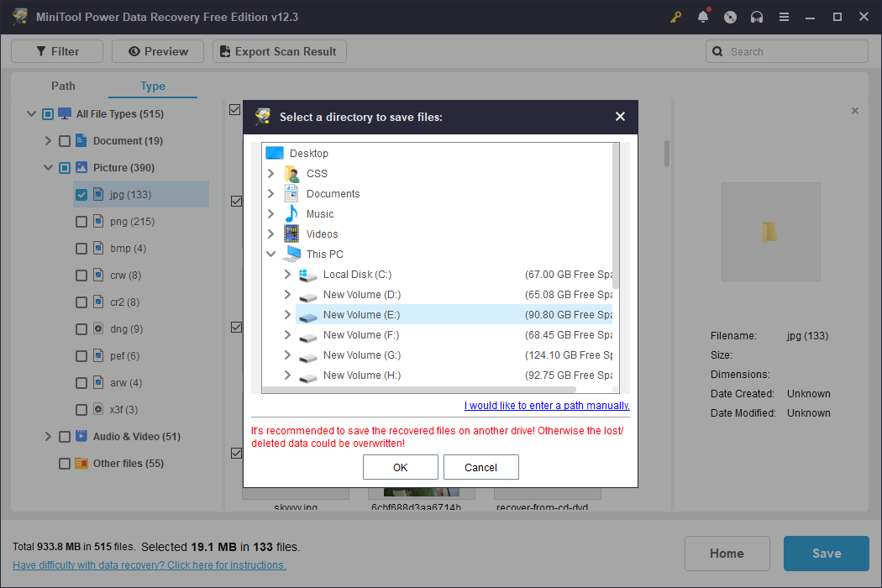The image size is (882, 588).
Task: Click the magnifier search icon
Action: (x=717, y=51)
